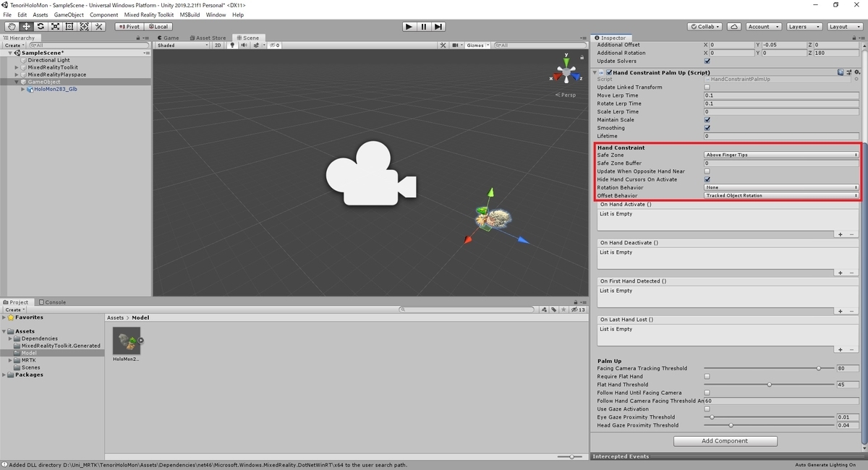Open the Collab dropdown
This screenshot has width=868, height=470.
tap(705, 26)
